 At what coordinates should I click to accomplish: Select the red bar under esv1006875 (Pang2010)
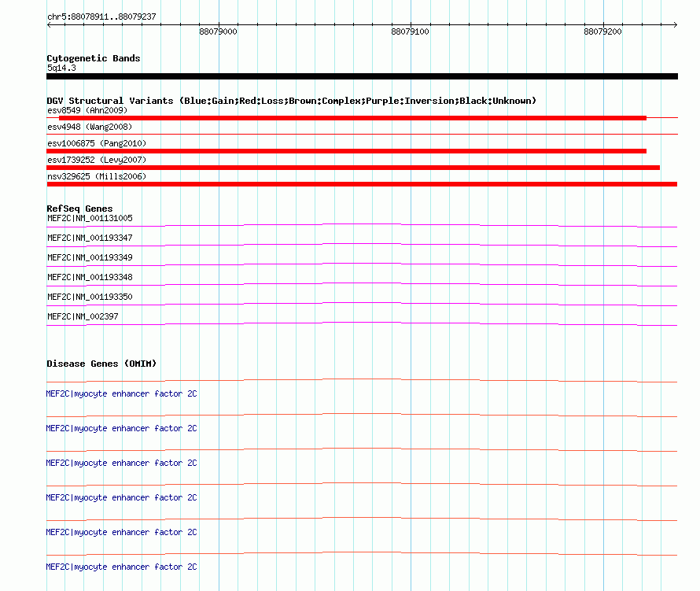click(346, 151)
